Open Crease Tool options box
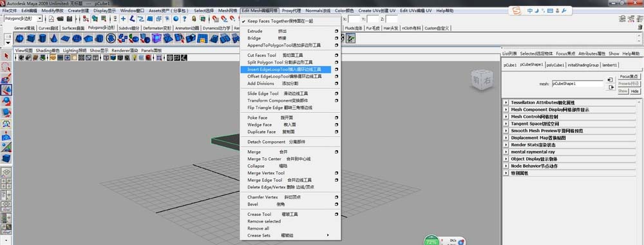This screenshot has height=245, width=644. [x=336, y=214]
